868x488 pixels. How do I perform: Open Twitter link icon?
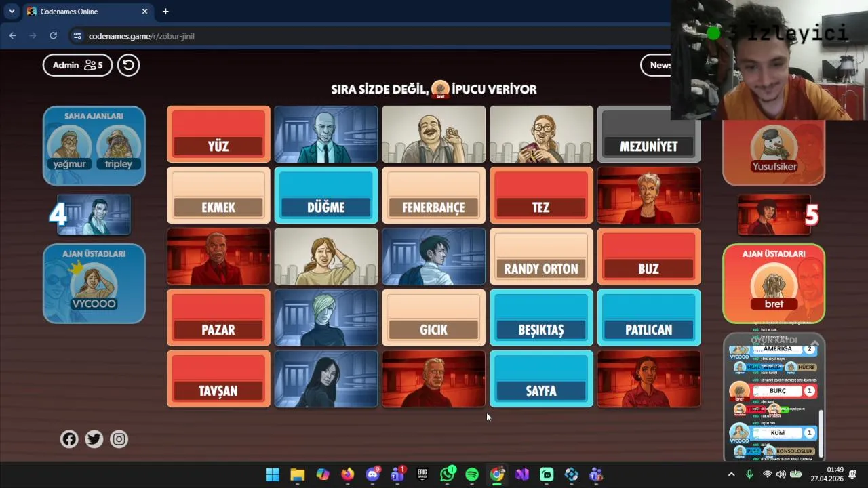tap(94, 439)
